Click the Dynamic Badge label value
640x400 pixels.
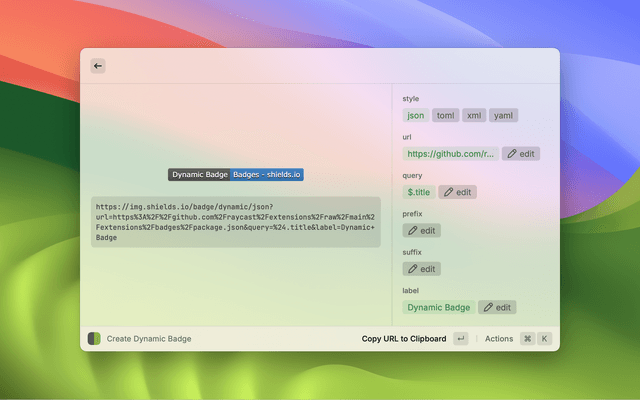point(439,307)
